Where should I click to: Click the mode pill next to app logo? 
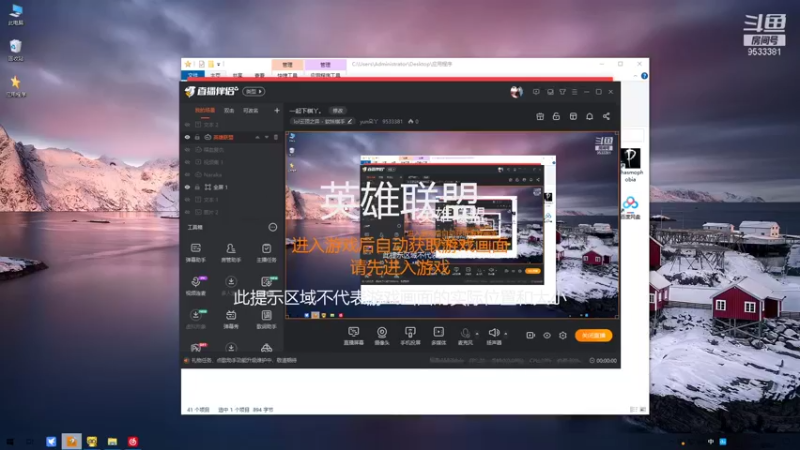pos(254,91)
